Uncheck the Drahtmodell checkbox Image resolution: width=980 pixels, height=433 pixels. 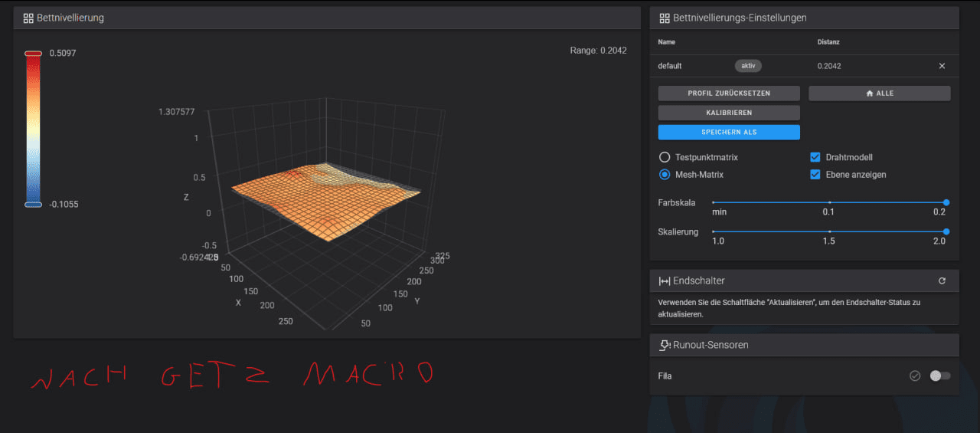pos(815,157)
